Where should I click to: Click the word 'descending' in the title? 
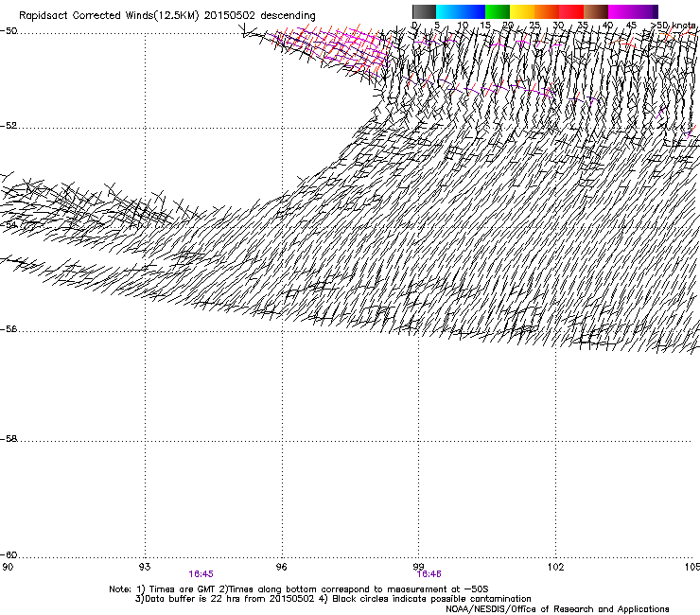[x=288, y=16]
